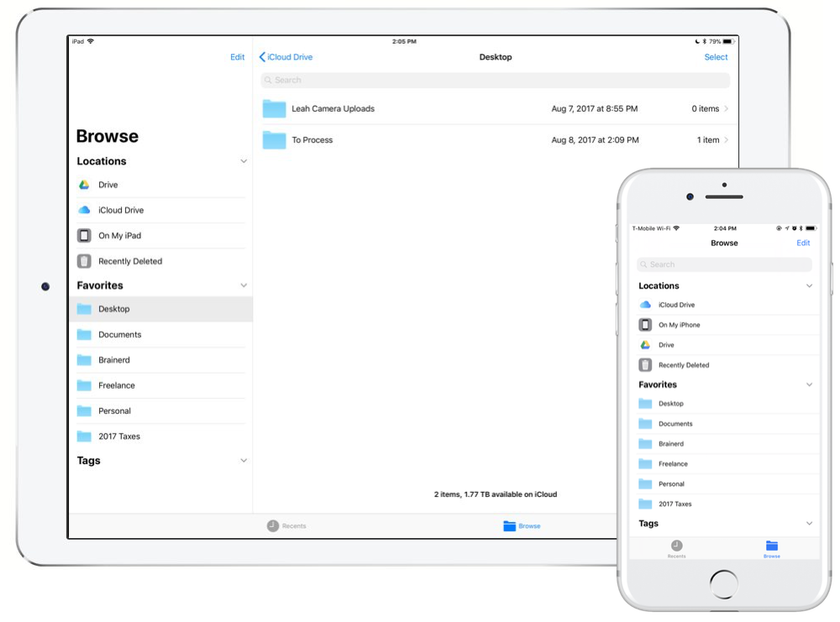This screenshot has width=840, height=622.
Task: Collapse Favorites section on iPhone
Action: tap(810, 384)
